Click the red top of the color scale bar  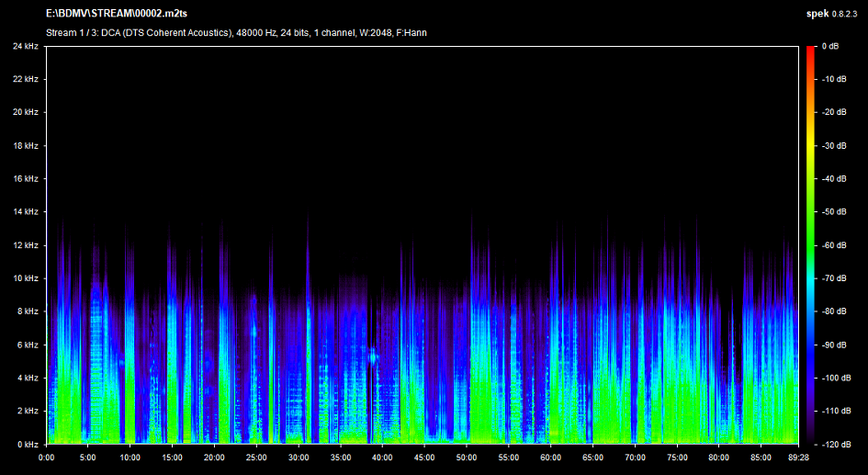810,53
